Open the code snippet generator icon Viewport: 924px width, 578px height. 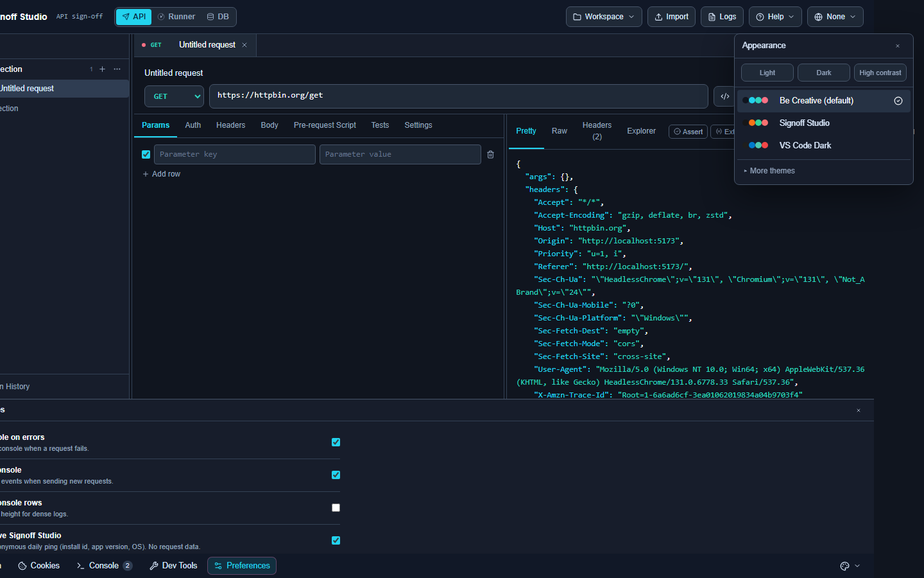click(x=725, y=96)
